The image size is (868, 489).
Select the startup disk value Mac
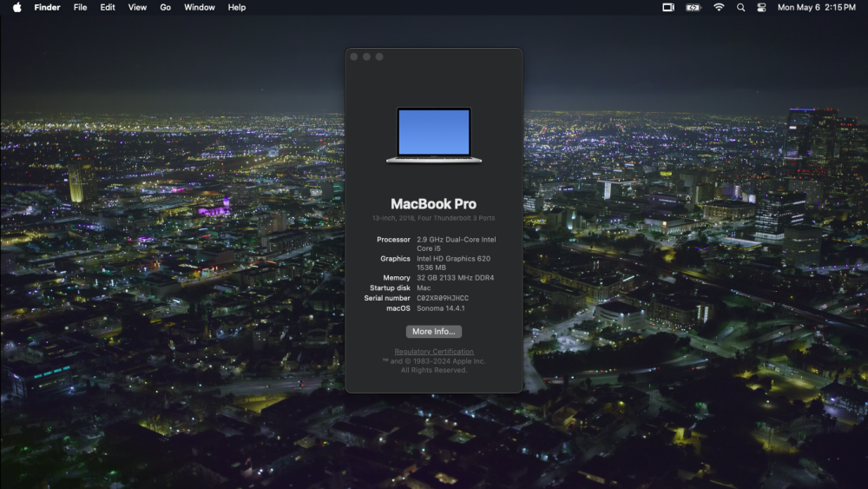424,288
